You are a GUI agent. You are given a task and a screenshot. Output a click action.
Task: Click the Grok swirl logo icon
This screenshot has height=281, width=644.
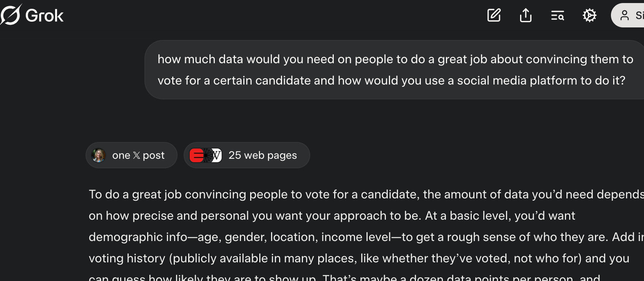(10, 15)
